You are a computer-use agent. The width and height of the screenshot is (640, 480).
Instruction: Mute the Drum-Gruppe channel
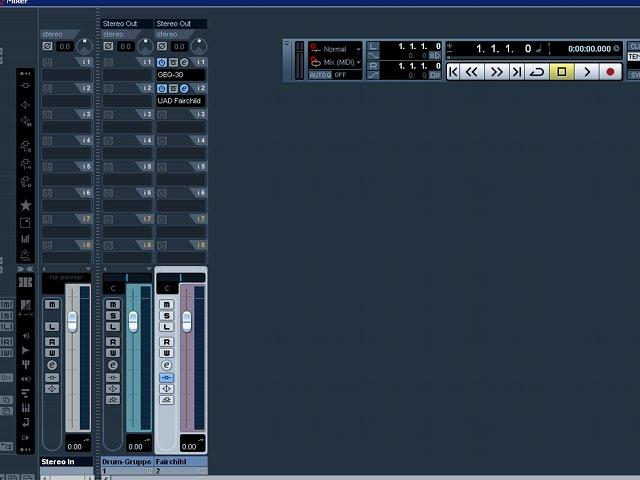pos(113,304)
